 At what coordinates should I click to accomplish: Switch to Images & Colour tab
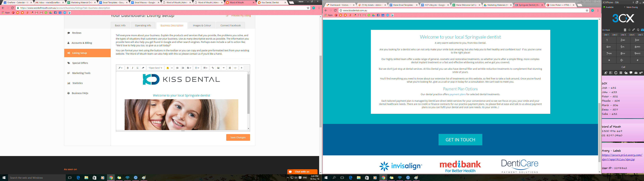202,25
